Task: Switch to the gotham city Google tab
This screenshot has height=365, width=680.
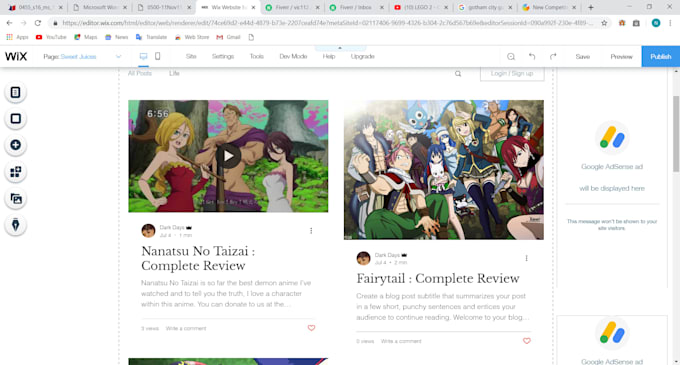Action: (486, 7)
